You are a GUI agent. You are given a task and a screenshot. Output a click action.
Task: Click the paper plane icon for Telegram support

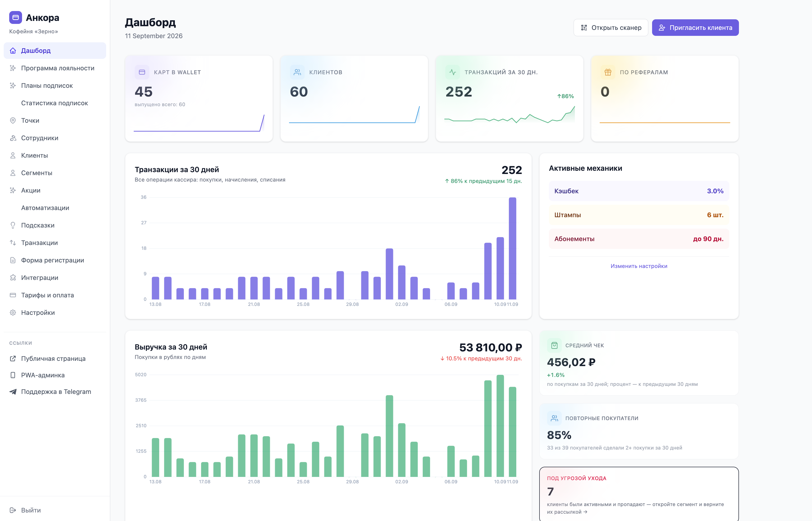coord(13,392)
